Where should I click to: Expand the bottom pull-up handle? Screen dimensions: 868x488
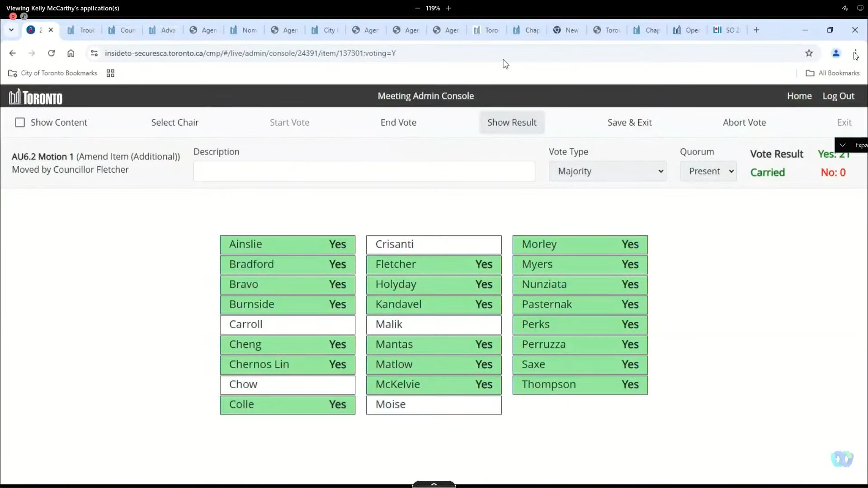tap(434, 484)
